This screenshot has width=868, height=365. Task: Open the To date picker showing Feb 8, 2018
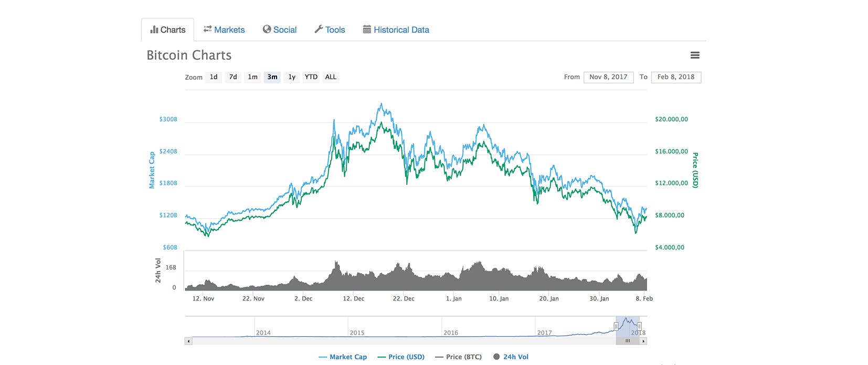pyautogui.click(x=676, y=77)
